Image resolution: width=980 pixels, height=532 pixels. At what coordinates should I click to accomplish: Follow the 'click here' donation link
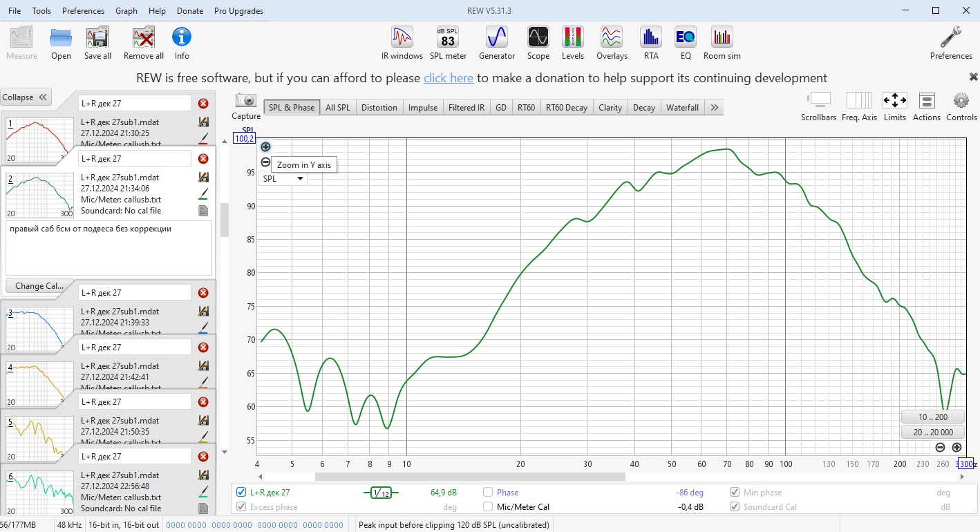click(448, 78)
